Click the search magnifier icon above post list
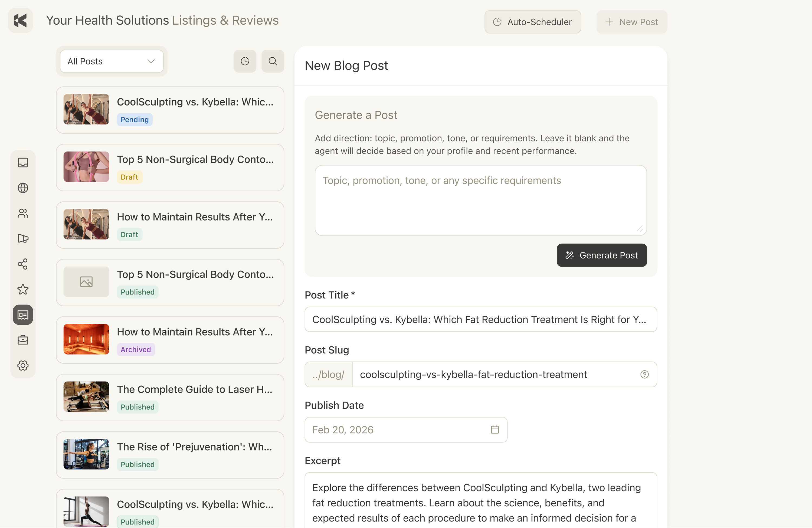Image resolution: width=812 pixels, height=528 pixels. [x=273, y=61]
